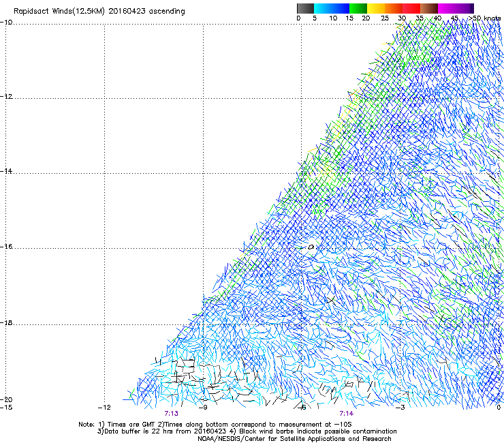Screen dimensions: 504x443
Task: Click the NOAA/NESDIS credit line
Action: 294,439
